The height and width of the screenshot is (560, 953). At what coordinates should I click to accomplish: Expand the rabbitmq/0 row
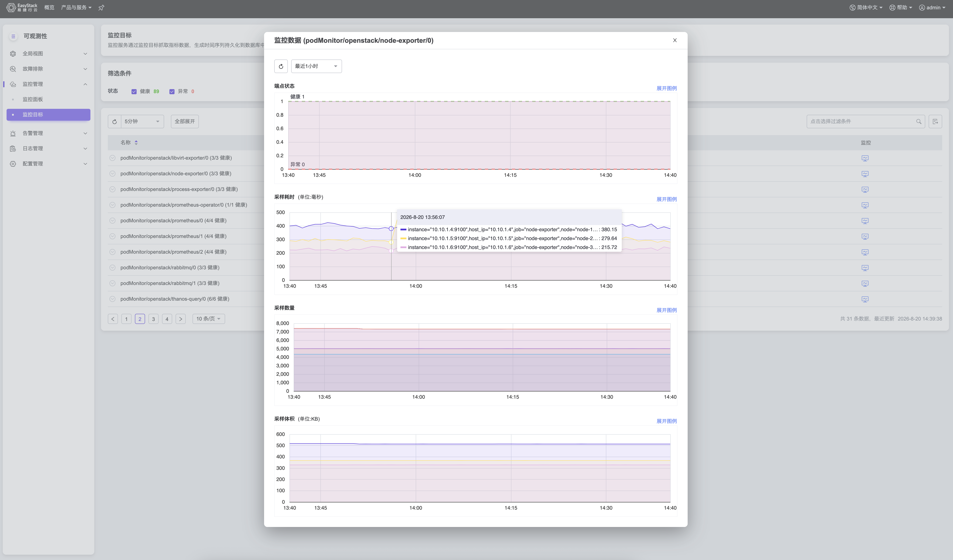[112, 267]
